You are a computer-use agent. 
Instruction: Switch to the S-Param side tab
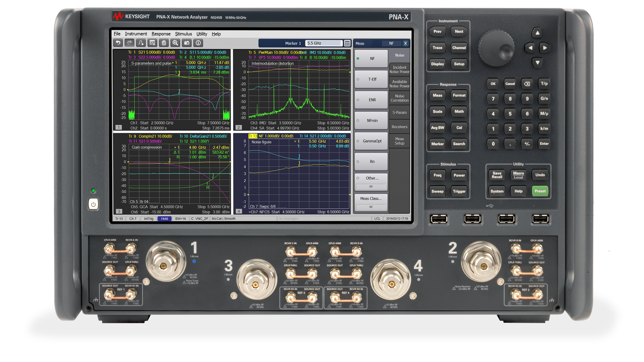(x=399, y=113)
